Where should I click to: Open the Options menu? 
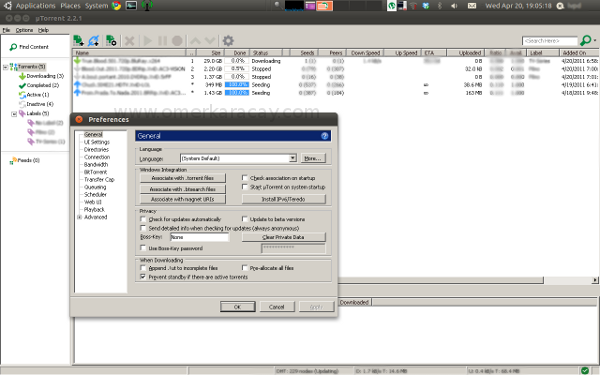point(24,30)
